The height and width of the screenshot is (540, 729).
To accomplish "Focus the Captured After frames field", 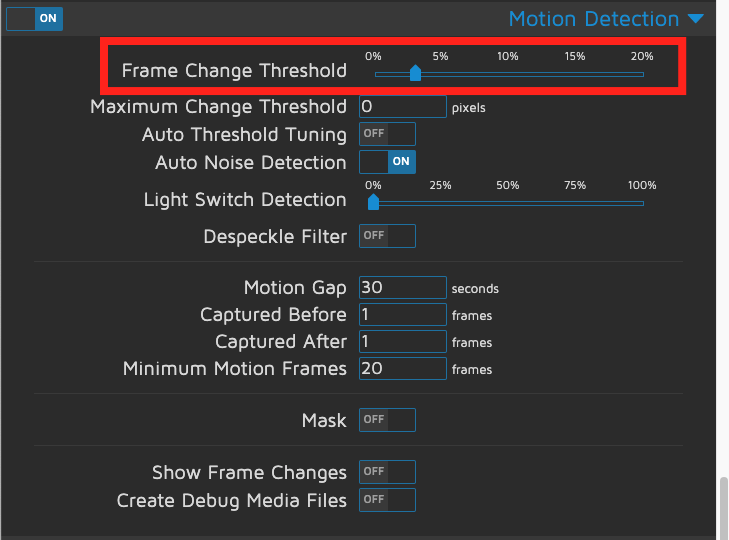I will click(x=402, y=342).
